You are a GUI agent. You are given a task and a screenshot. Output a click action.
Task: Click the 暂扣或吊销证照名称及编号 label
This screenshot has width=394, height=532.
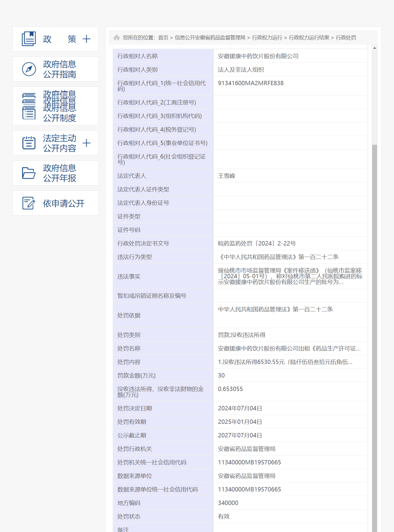point(152,296)
